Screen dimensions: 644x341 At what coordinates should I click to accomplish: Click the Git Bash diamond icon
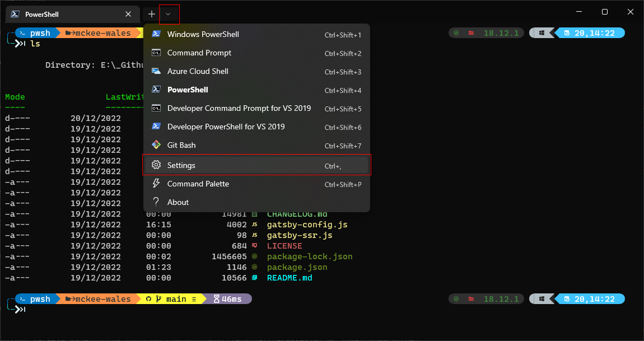(x=156, y=145)
